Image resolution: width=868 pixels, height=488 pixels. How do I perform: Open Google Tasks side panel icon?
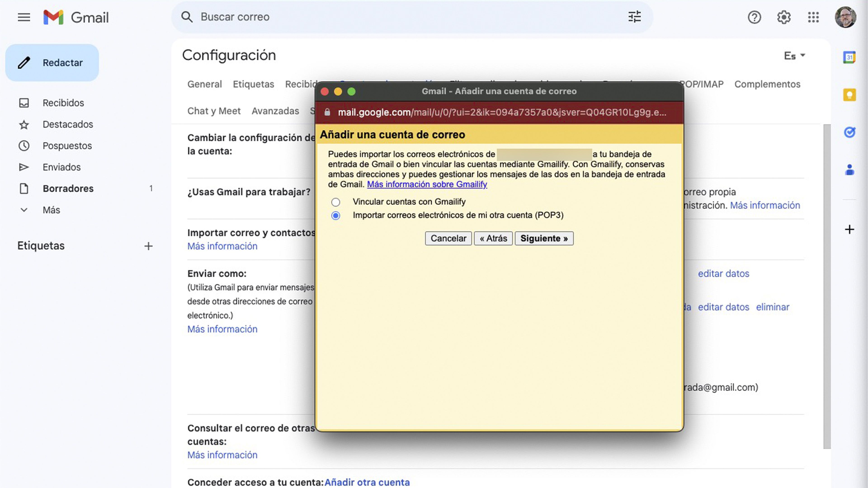pos(849,132)
